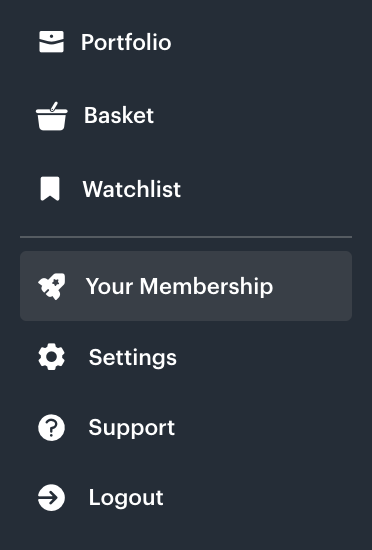Click the rocket icon for Your Membership
Viewport: 372px width, 550px height.
click(52, 286)
